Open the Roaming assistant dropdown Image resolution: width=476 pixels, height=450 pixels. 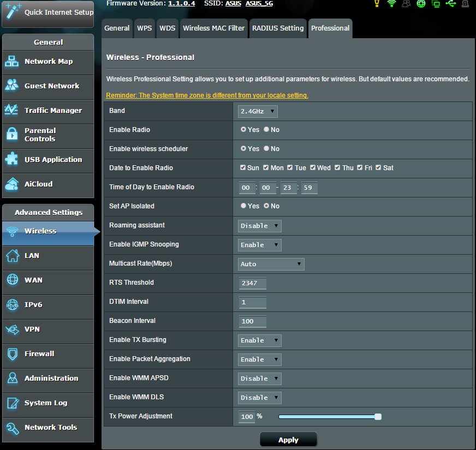coord(259,226)
